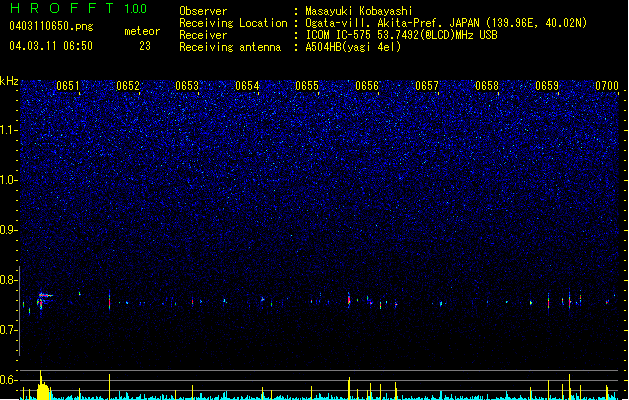
Task: Click the 0653 time marker
Action: click(x=187, y=86)
